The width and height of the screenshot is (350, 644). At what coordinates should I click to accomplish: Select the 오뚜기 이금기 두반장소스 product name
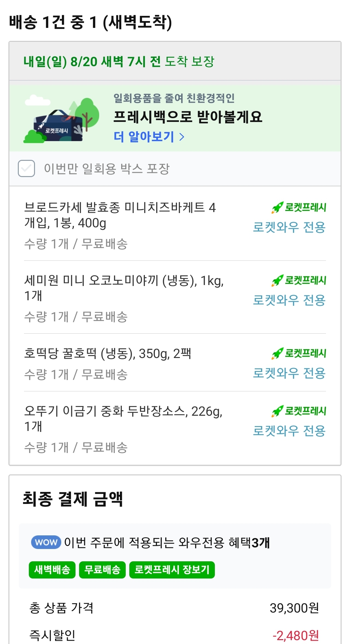[123, 418]
